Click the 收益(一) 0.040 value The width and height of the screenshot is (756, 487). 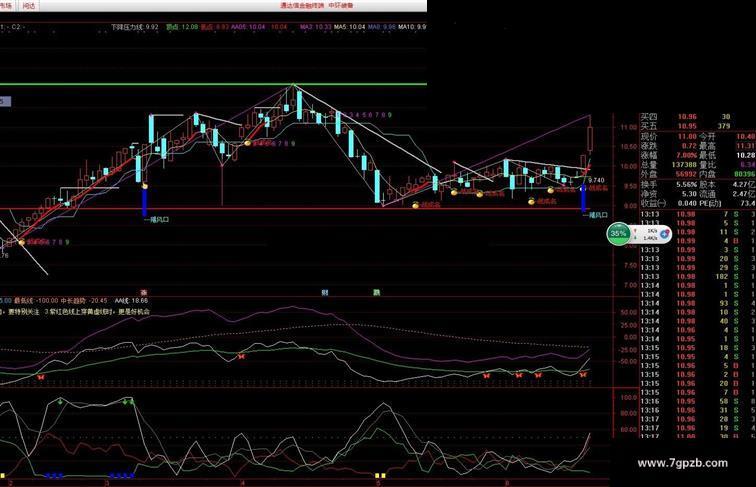point(687,203)
